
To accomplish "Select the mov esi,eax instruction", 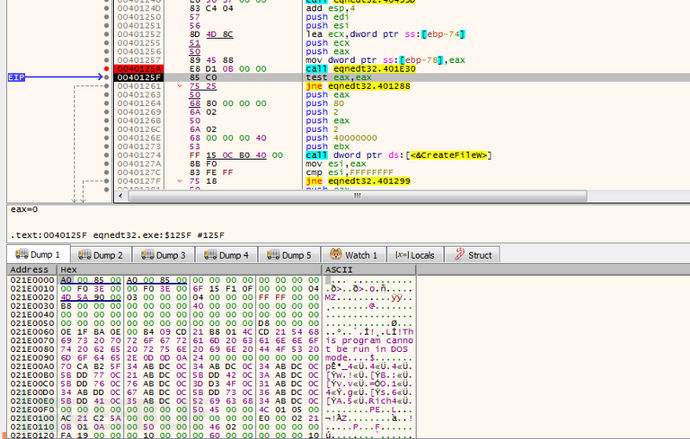I will (x=336, y=164).
